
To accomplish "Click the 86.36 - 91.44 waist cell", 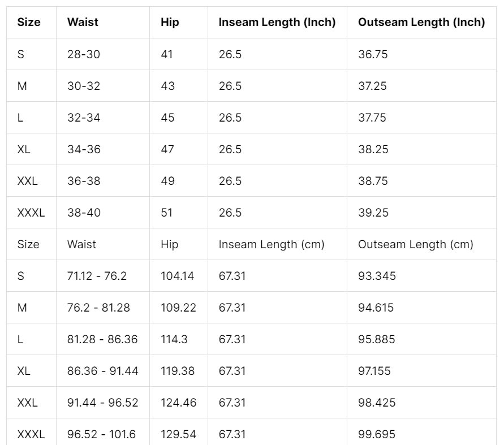I will [x=102, y=371].
